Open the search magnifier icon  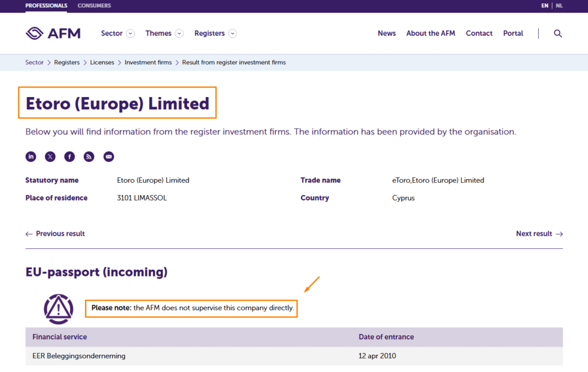pyautogui.click(x=558, y=33)
